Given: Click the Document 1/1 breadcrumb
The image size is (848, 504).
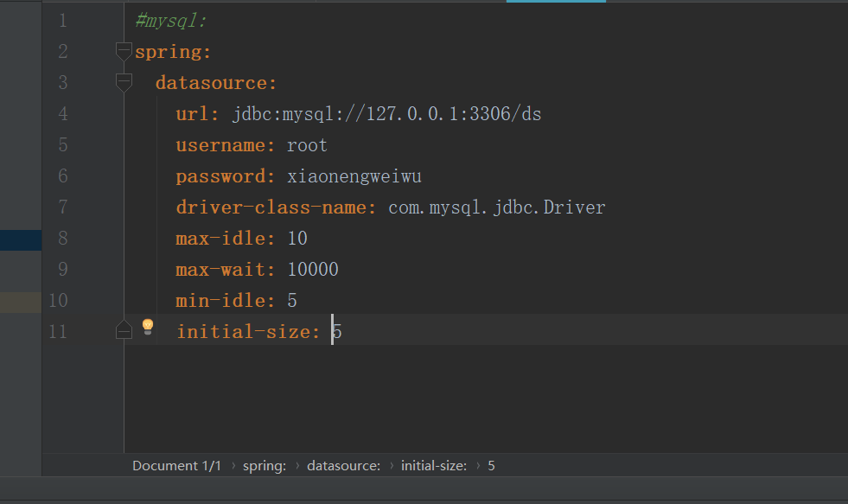Looking at the screenshot, I should (176, 465).
